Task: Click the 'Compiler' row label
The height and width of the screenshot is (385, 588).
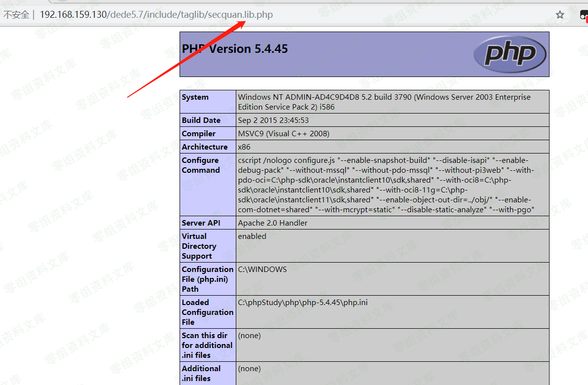Action: 198,133
